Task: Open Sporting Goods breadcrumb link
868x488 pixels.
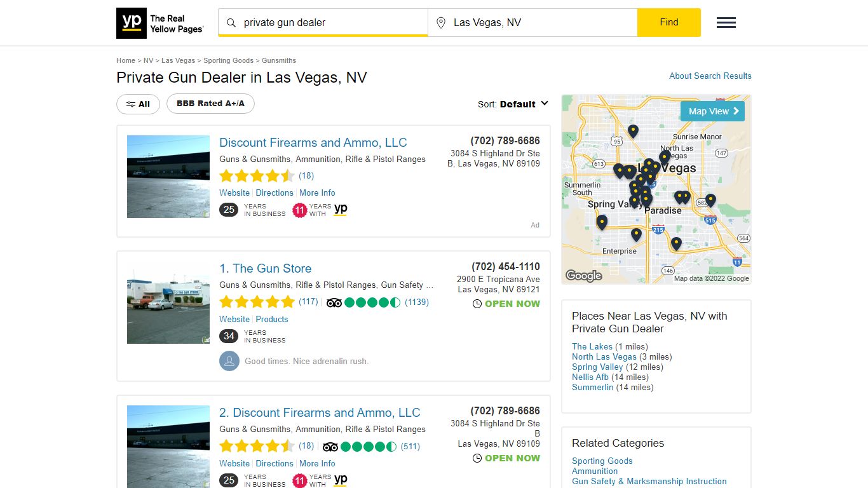Action: click(x=228, y=60)
